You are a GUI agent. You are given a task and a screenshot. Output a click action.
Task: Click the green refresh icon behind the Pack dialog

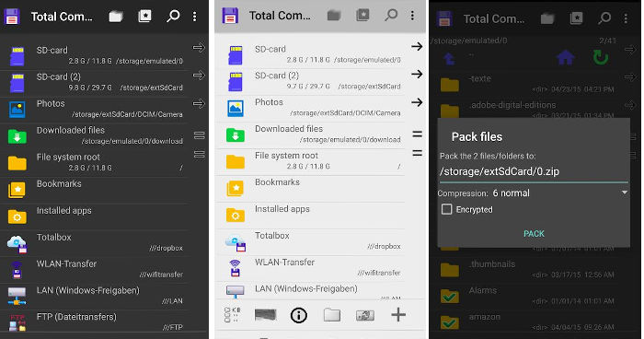coord(601,57)
